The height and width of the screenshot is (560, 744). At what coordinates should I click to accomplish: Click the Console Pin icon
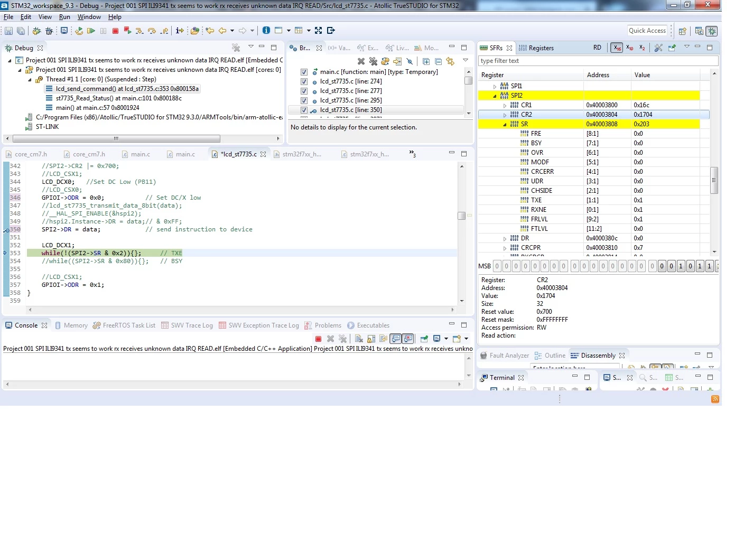pos(424,339)
